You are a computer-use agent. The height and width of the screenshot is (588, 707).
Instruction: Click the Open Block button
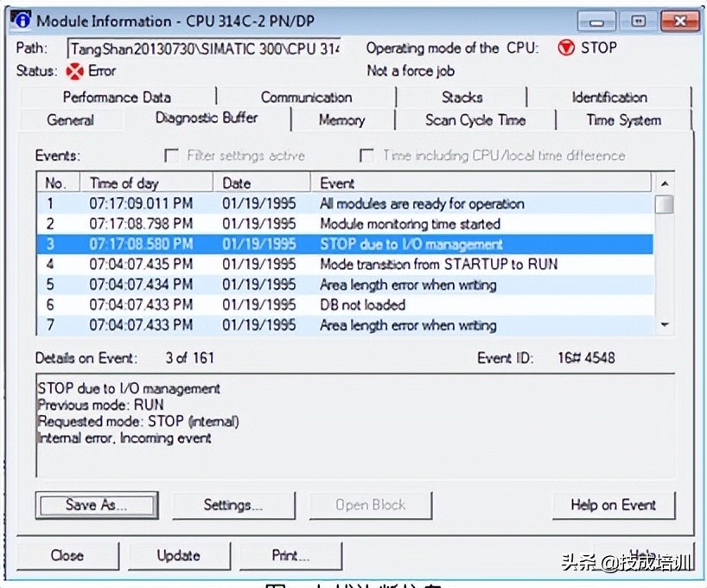coord(370,505)
